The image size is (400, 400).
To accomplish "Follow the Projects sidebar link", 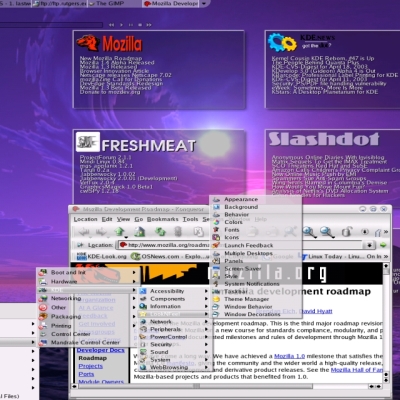I will (90, 366).
